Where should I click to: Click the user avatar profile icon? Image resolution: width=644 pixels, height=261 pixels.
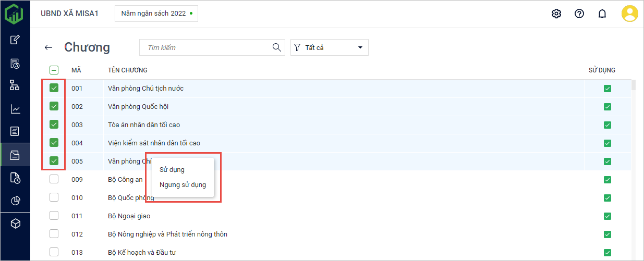click(x=629, y=14)
